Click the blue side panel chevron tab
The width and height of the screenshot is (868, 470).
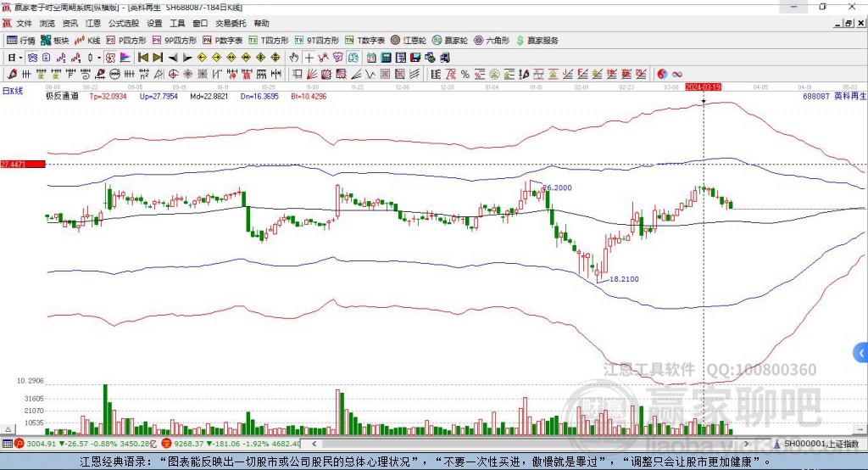click(x=861, y=353)
